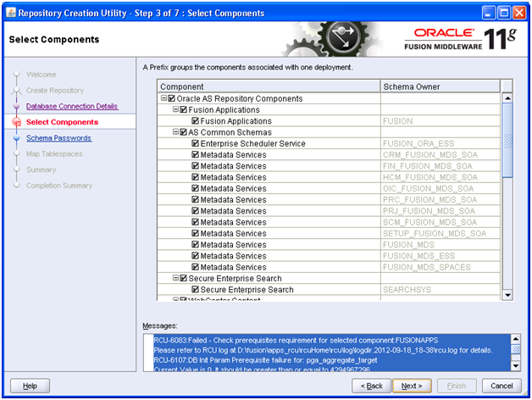Click the Welcome wizard step
532x400 pixels.
[x=41, y=75]
